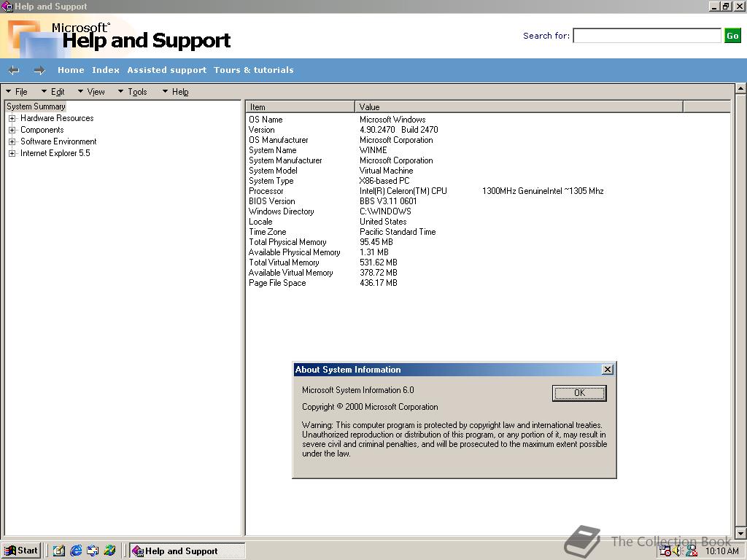Viewport: 747px width, 560px height.
Task: Click the scroll up arrow of right scrollbar
Action: tap(741, 88)
